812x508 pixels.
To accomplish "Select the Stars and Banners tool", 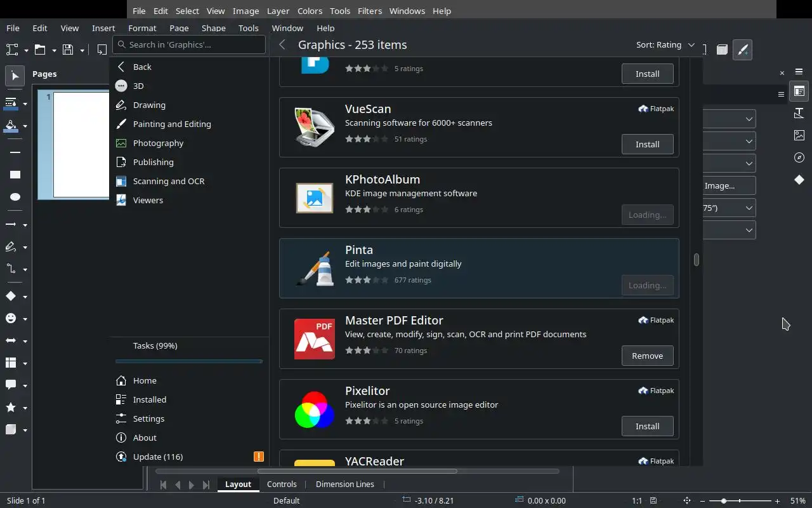I will tap(11, 408).
